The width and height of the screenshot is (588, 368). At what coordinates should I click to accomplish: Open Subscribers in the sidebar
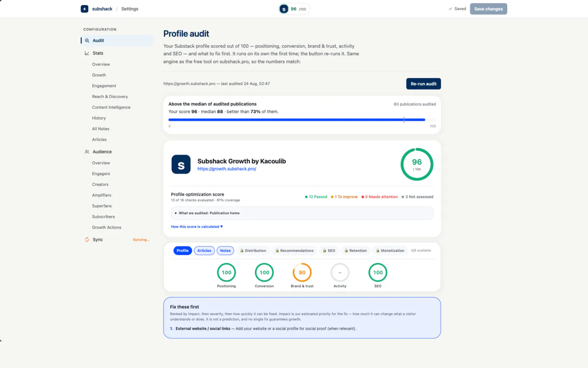[103, 217]
